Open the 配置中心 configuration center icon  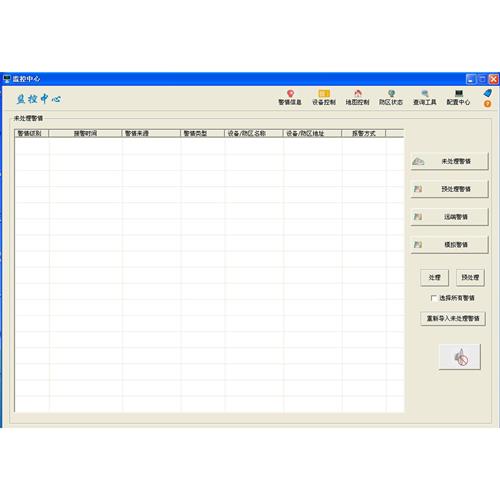[458, 98]
